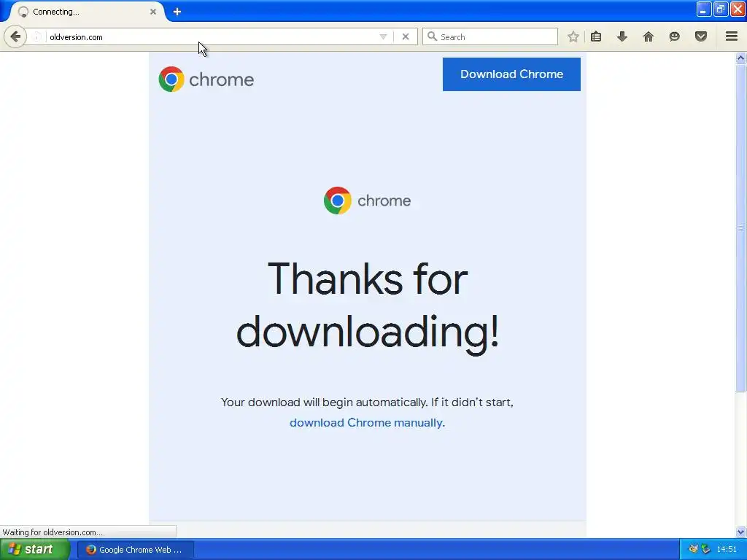The height and width of the screenshot is (560, 747).
Task: Minimize the Firefox window
Action: pos(704,9)
